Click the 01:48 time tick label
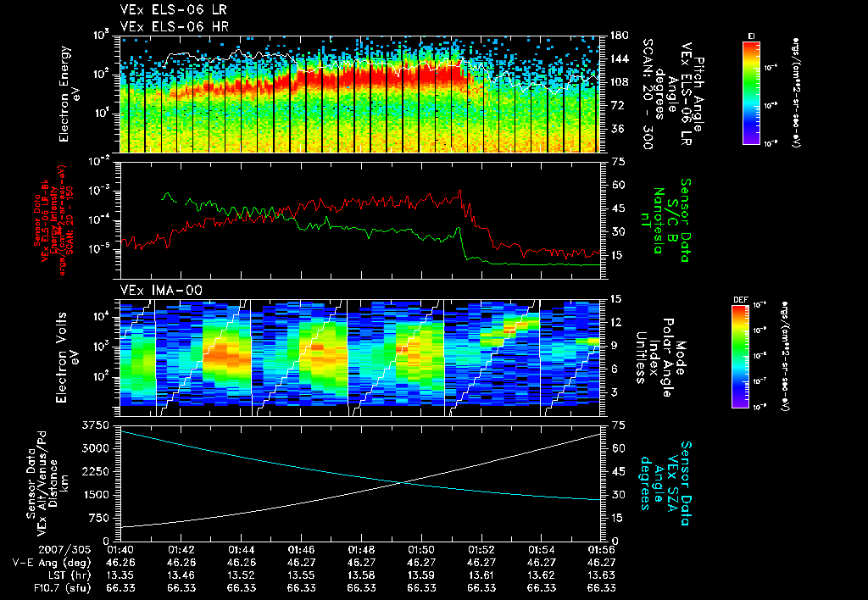Viewport: 868px width, 600px height. pyautogui.click(x=361, y=550)
